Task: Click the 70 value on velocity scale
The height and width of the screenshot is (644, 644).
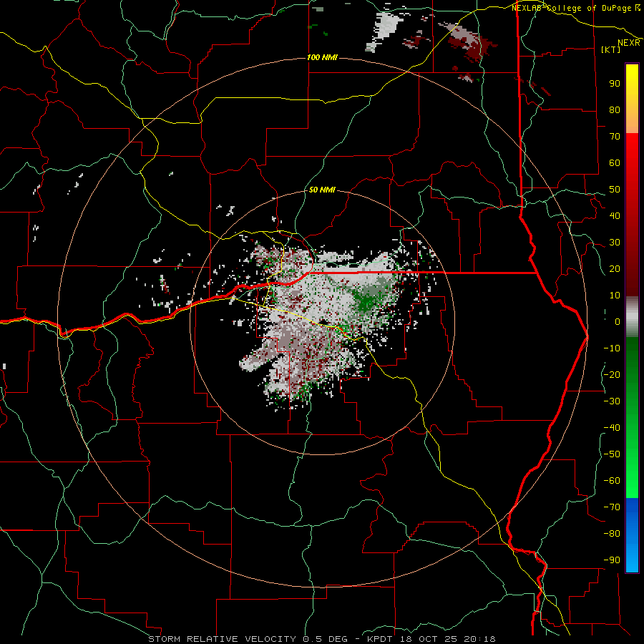Action: 615,137
